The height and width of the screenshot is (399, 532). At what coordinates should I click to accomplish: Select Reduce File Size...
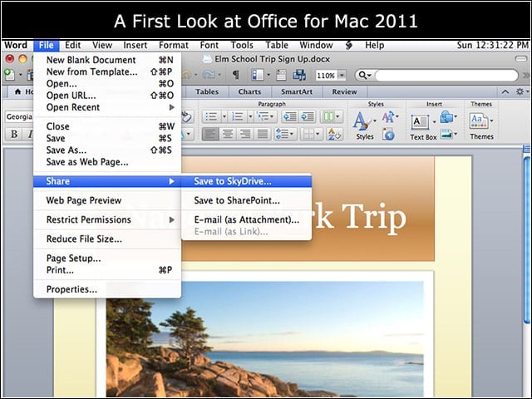point(107,239)
